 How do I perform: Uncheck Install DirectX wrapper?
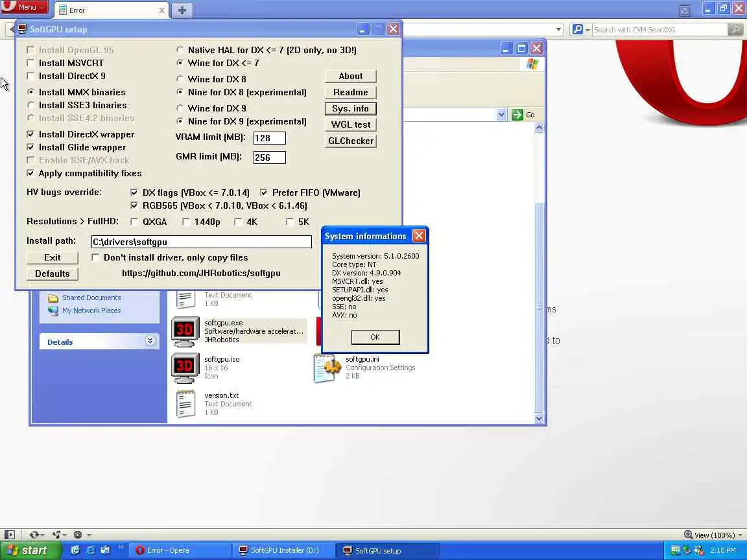(x=31, y=134)
